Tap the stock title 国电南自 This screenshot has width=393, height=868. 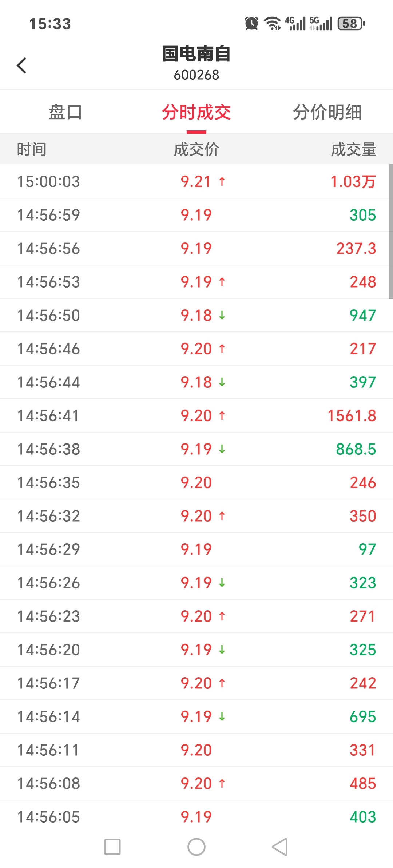coord(196,54)
